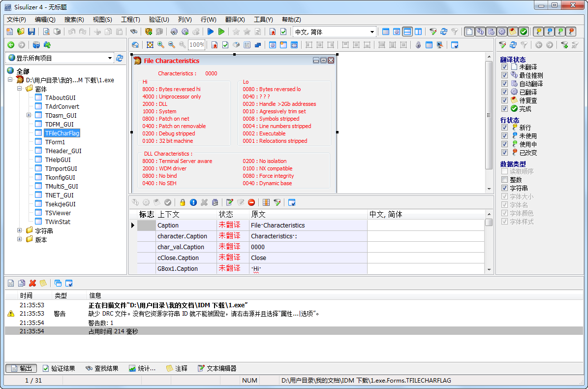Click the yellow padlock icon in grid toolbar
588x389 pixels.
click(182, 202)
